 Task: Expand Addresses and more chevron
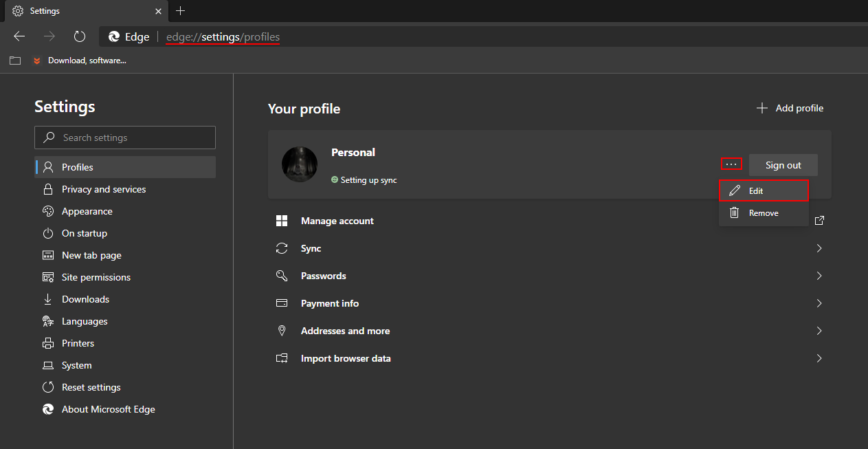pos(819,331)
